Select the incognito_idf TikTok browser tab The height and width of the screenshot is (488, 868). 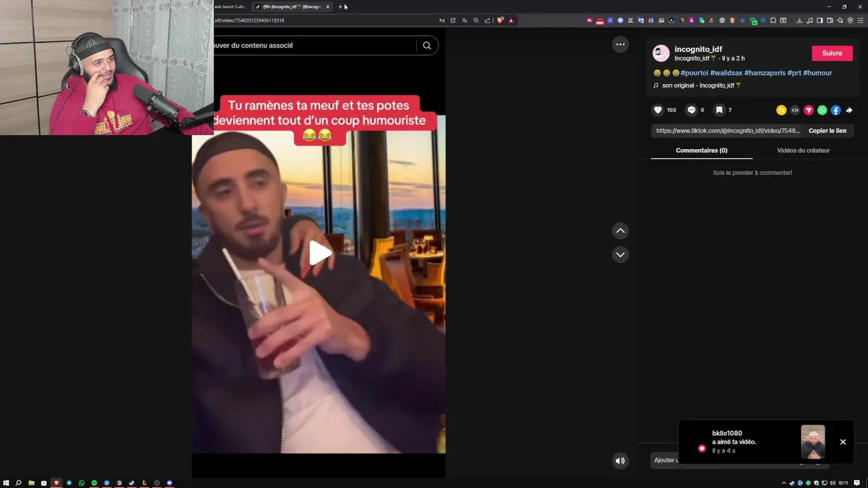click(x=288, y=7)
